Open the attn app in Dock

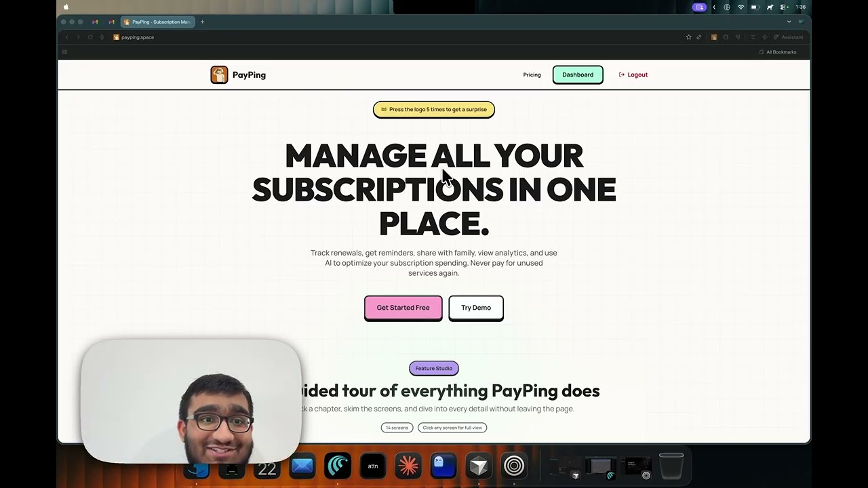373,466
